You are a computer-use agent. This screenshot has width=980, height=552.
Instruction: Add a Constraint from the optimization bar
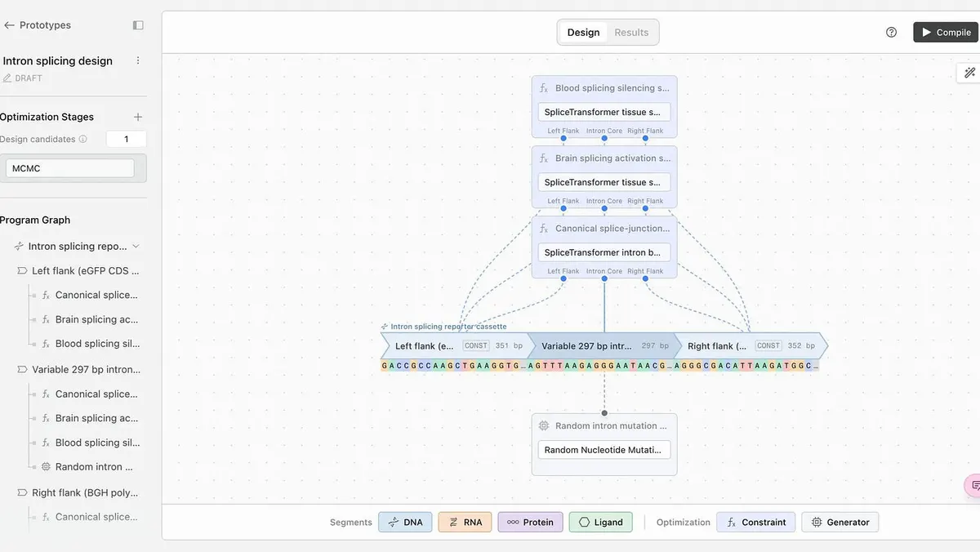click(756, 522)
